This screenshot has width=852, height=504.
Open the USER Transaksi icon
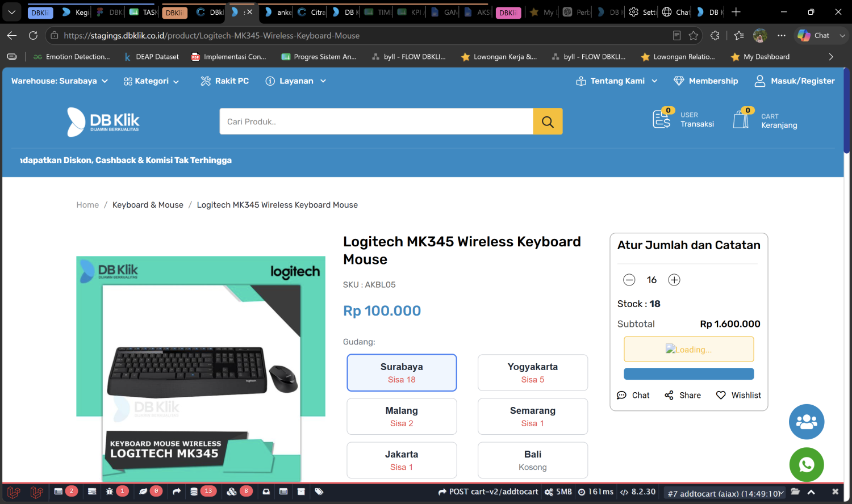[663, 118]
